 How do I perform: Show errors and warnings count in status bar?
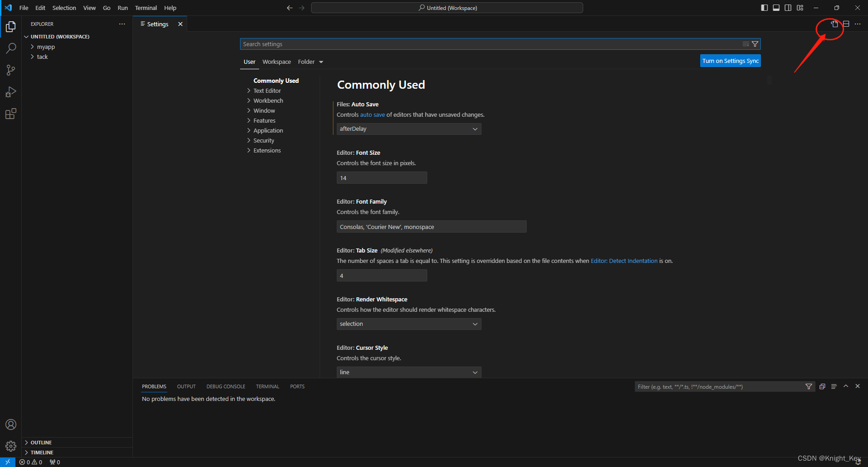point(31,462)
